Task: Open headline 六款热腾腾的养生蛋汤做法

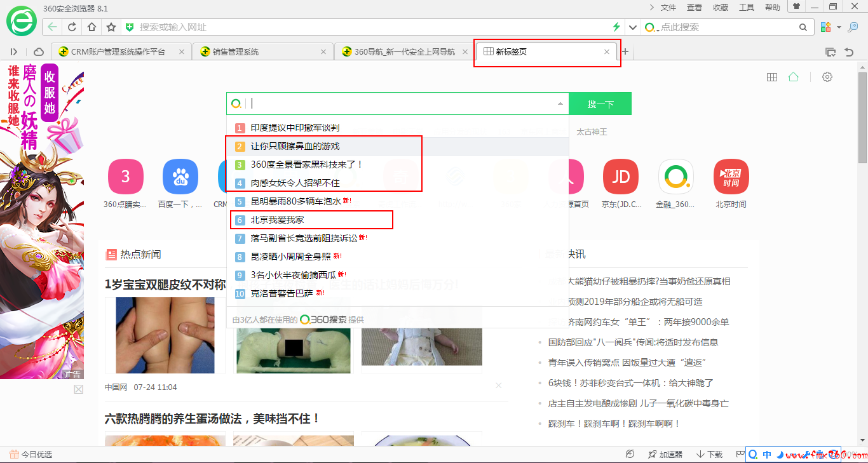Action: pos(212,419)
